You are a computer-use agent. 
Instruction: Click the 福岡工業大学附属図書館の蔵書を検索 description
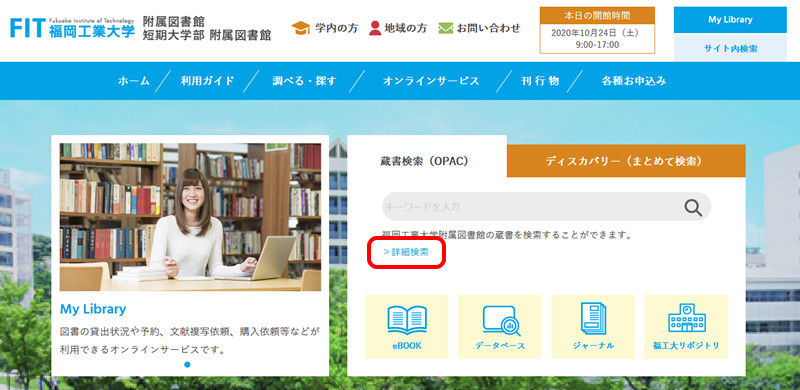(x=508, y=235)
